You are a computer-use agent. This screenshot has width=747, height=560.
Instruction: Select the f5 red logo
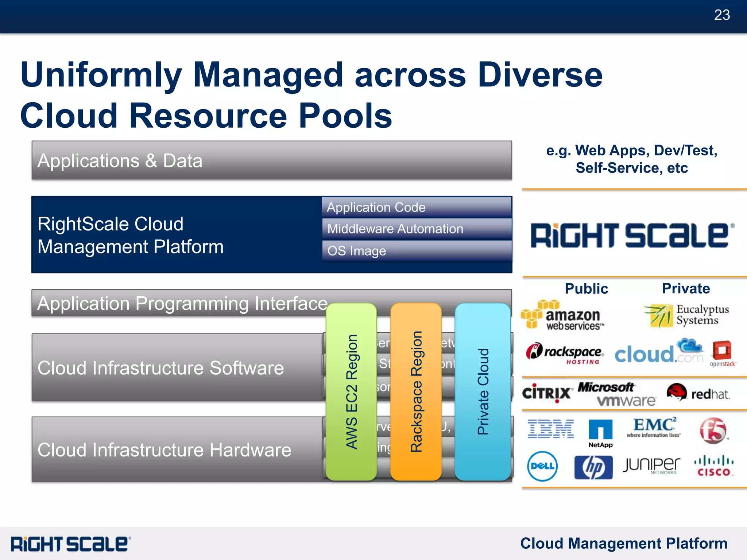pos(713,430)
